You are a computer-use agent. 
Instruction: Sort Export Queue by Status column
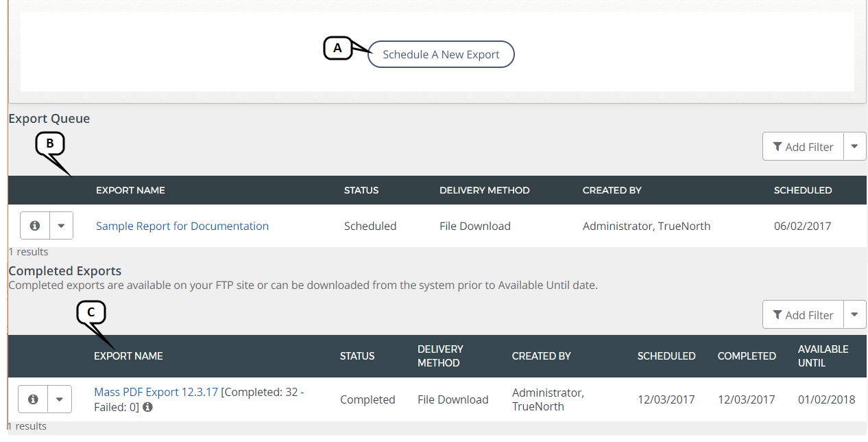coord(361,190)
